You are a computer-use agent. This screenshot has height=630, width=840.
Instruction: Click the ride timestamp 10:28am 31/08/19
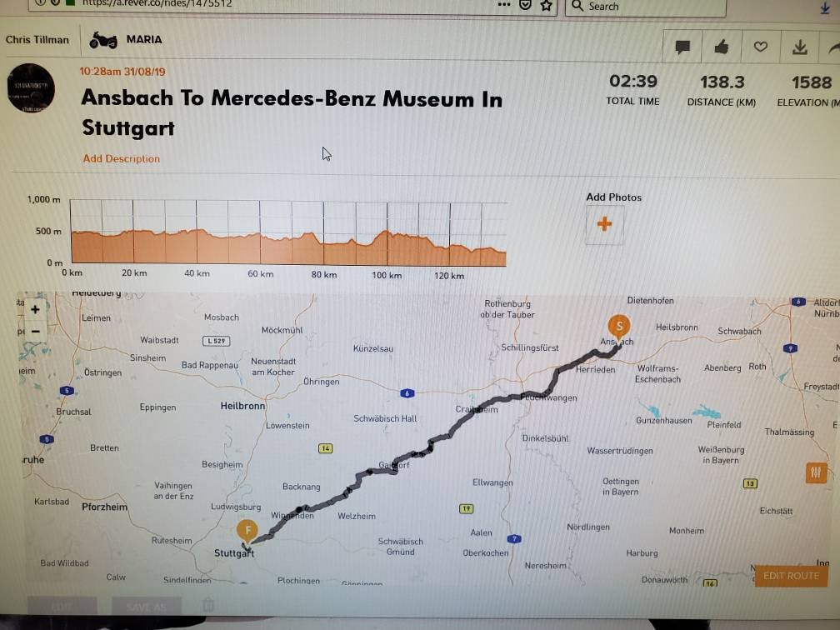click(122, 72)
